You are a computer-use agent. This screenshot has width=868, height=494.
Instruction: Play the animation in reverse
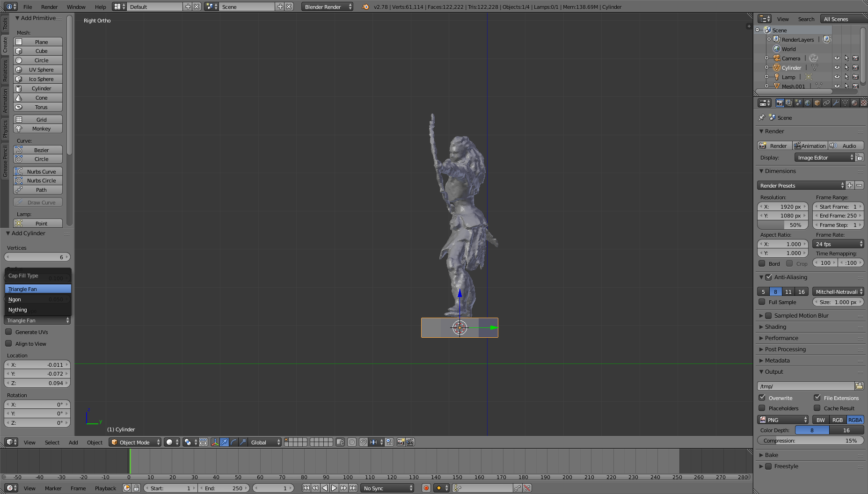point(325,488)
